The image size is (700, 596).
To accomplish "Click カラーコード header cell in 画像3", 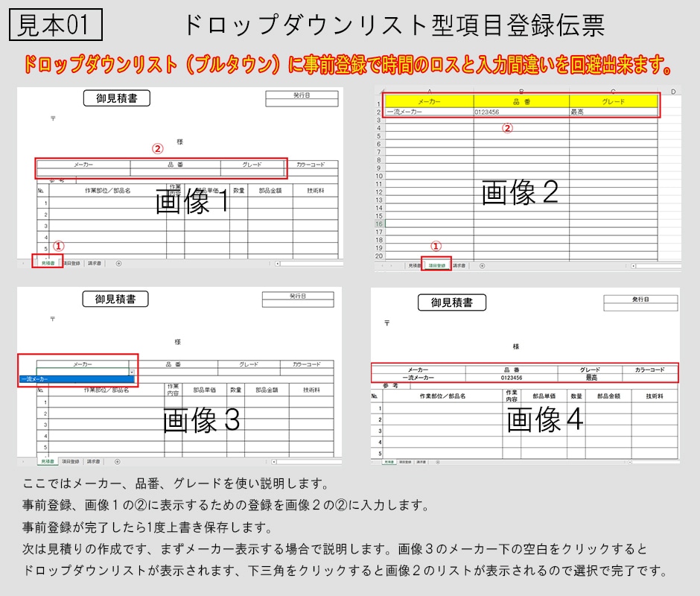I will click(307, 364).
